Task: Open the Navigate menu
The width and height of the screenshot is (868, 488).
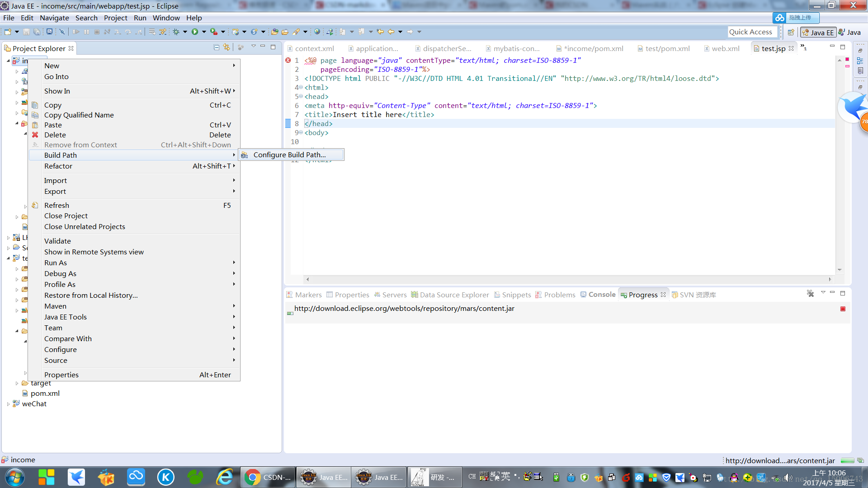Action: click(54, 18)
